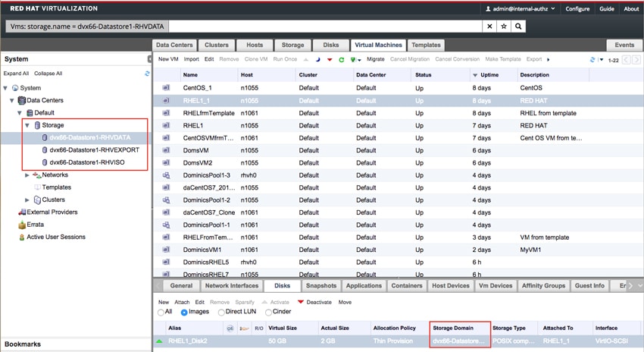644x352 pixels.
Task: Bookmark the search with star icon
Action: (504, 27)
